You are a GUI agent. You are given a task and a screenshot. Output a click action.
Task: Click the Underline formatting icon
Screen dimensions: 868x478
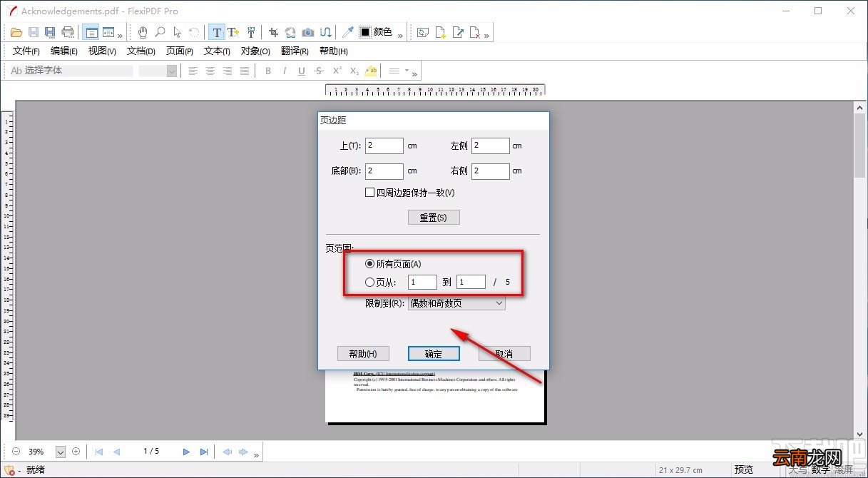[x=302, y=71]
